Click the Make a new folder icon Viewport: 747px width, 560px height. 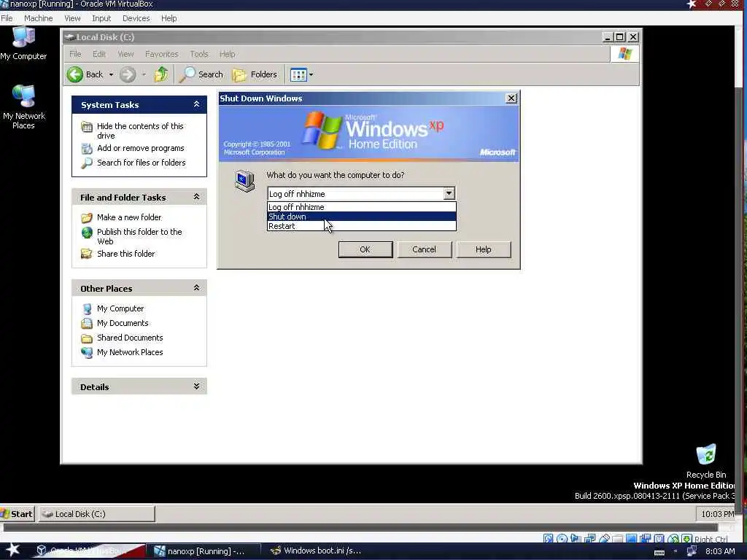pos(87,217)
